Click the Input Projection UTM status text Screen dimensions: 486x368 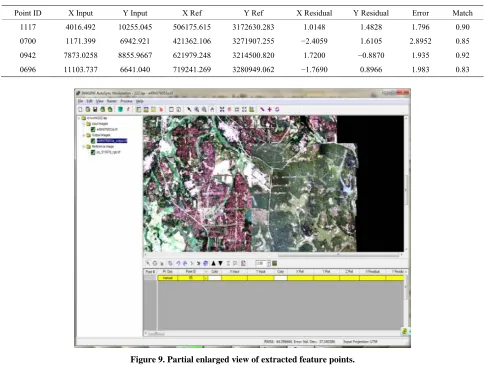point(360,341)
